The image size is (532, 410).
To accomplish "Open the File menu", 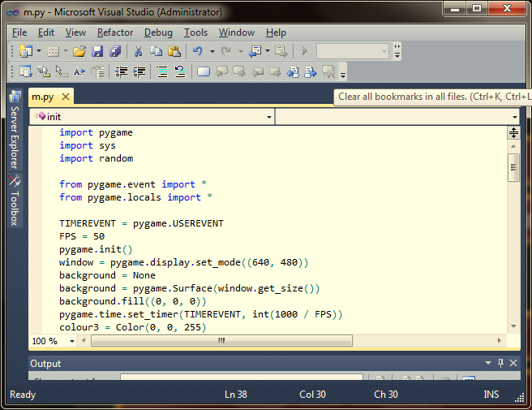I will click(x=19, y=32).
